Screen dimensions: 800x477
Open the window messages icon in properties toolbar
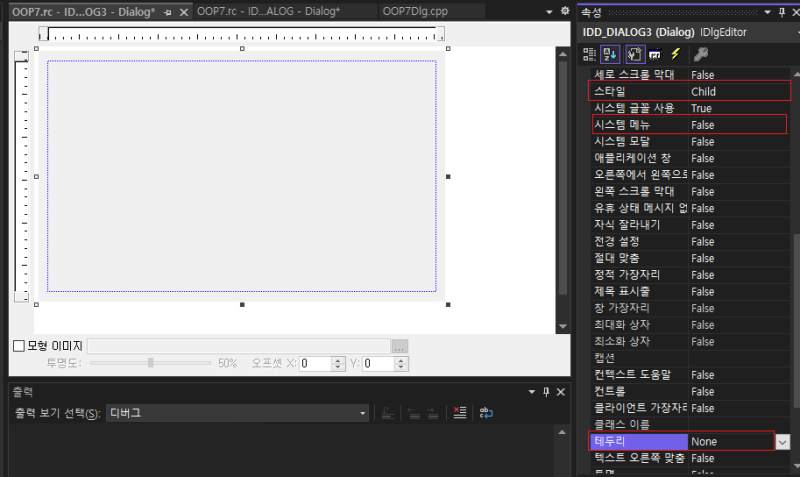655,54
